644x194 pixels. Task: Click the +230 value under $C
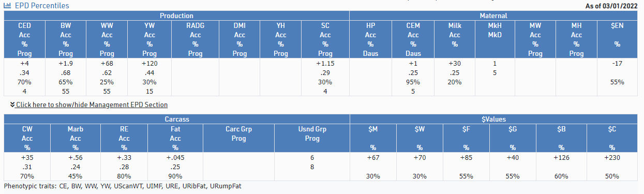coord(611,157)
